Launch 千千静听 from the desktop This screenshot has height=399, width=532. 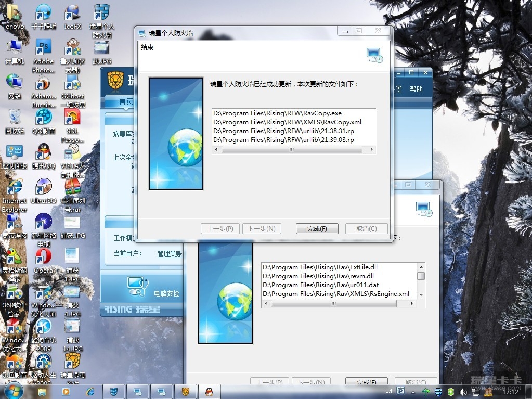point(44,16)
